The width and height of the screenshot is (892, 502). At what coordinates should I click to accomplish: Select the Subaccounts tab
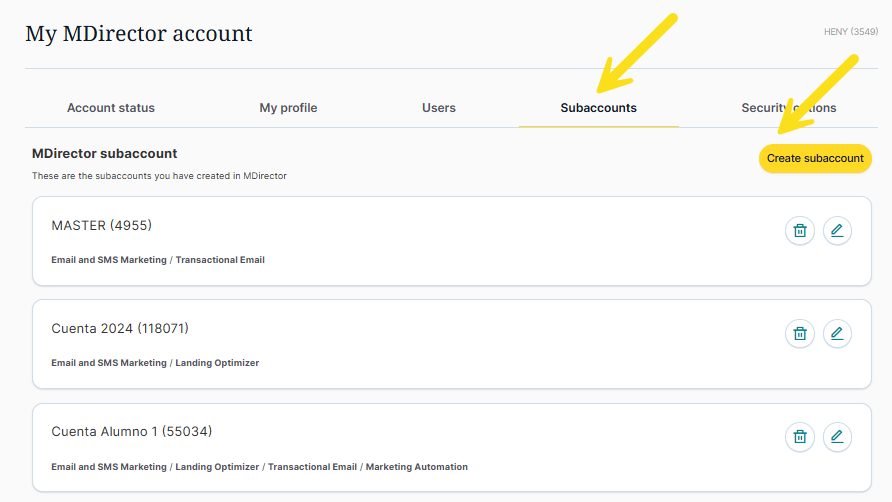coord(598,108)
